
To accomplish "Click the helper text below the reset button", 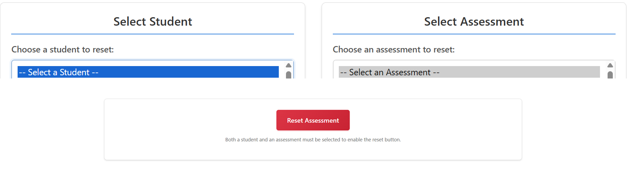I will pyautogui.click(x=313, y=140).
